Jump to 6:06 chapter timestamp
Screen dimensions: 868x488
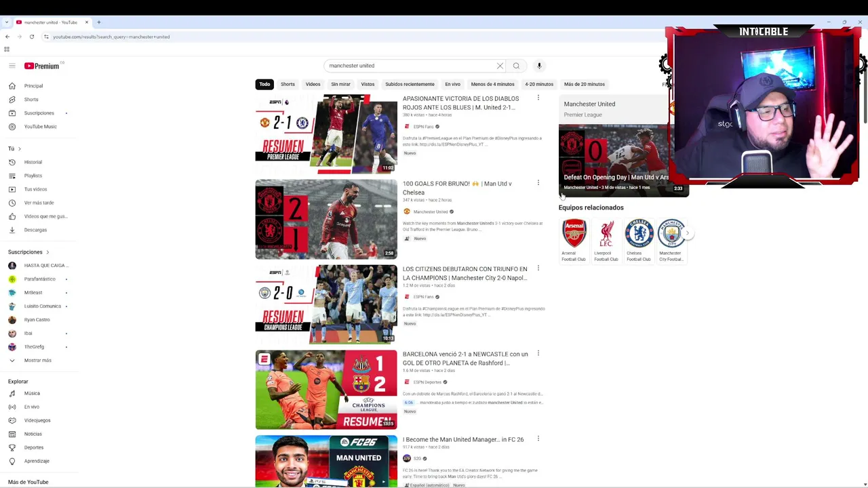(x=409, y=403)
